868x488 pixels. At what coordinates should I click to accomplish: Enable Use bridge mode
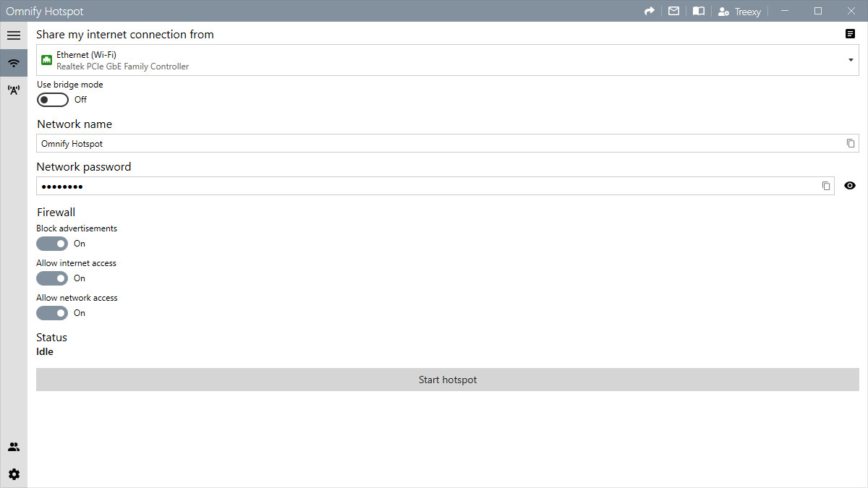coord(52,99)
